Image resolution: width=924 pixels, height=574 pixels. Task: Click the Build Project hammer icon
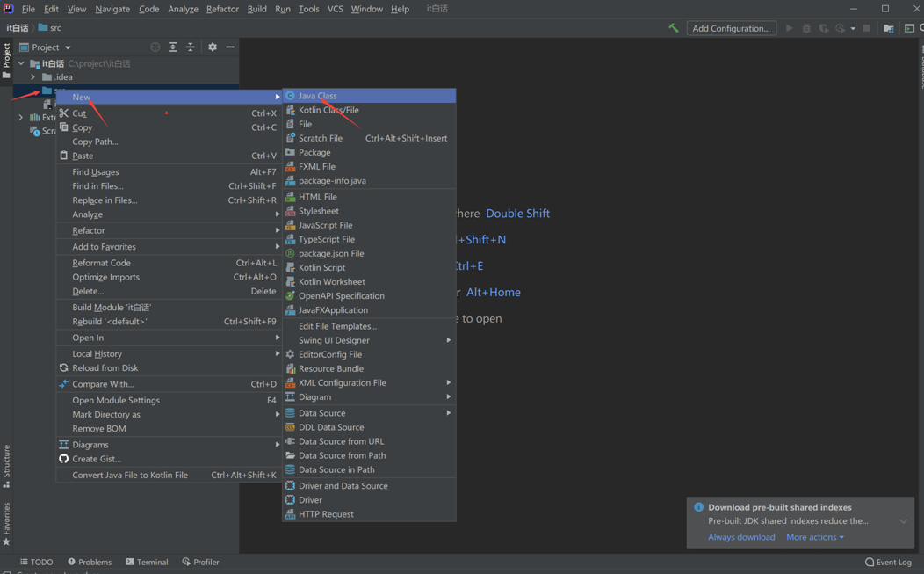coord(673,28)
